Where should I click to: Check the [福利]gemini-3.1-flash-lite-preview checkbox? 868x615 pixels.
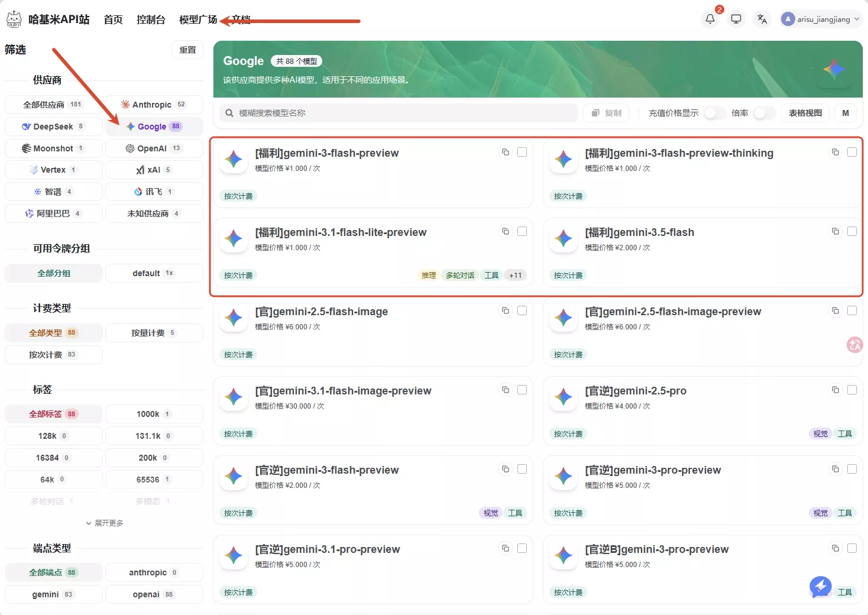[522, 231]
